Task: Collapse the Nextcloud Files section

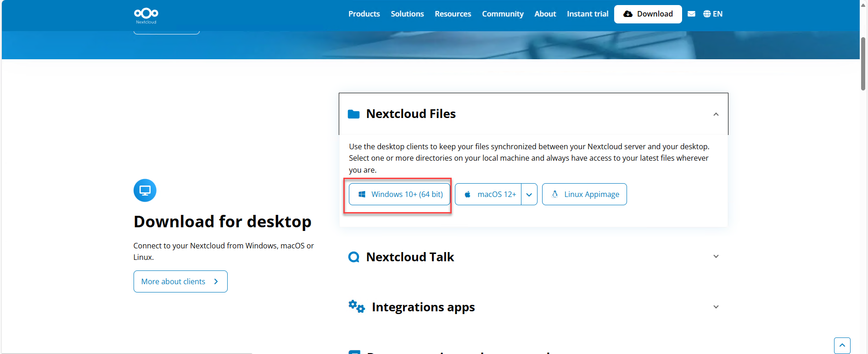Action: tap(716, 114)
